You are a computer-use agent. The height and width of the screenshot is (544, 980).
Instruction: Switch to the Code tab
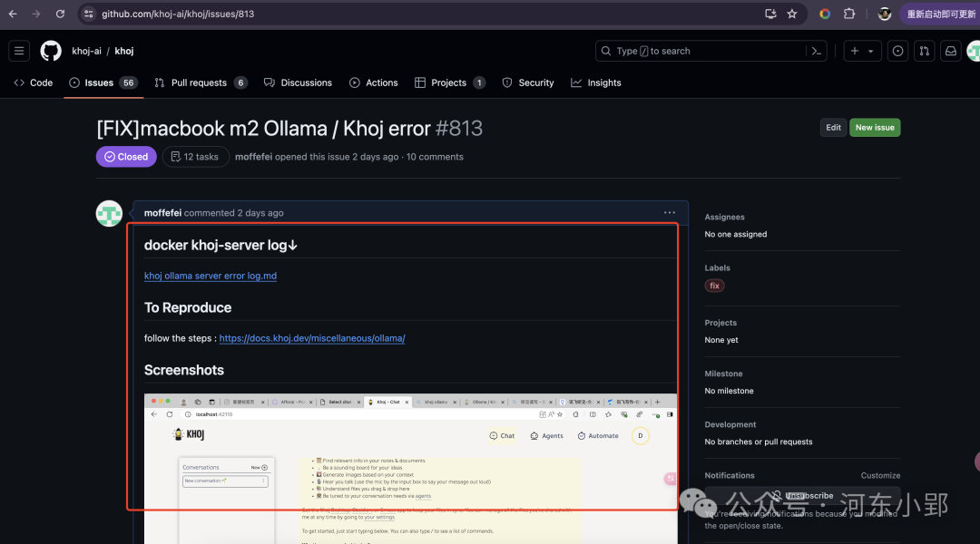pyautogui.click(x=34, y=83)
